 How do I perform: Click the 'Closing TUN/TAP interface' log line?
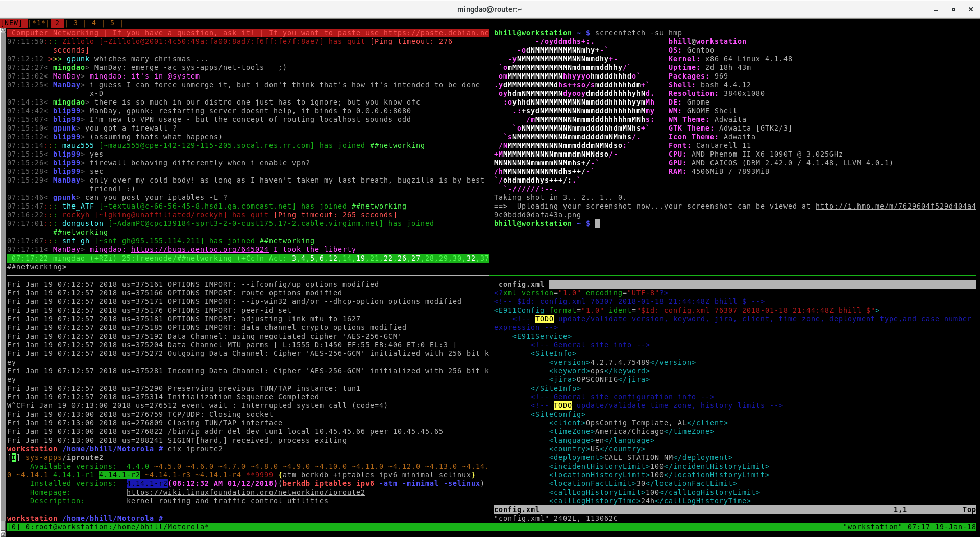[145, 423]
